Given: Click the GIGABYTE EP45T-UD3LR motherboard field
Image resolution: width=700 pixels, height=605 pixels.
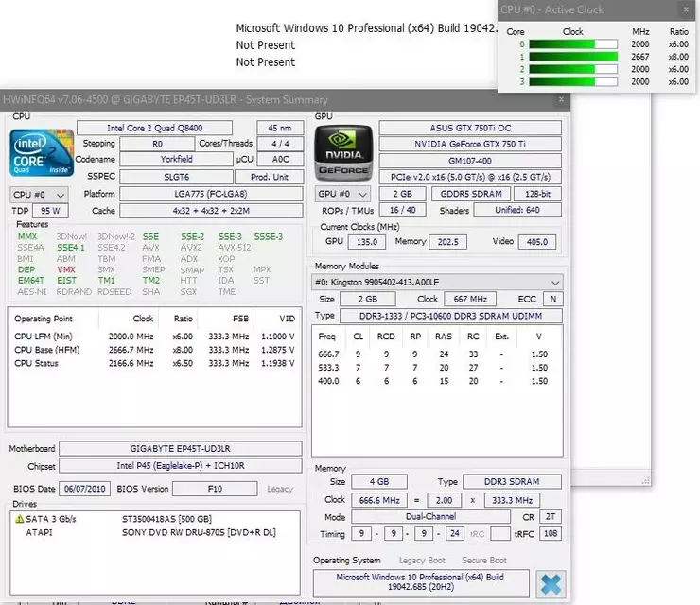Looking at the screenshot, I should coord(181,449).
